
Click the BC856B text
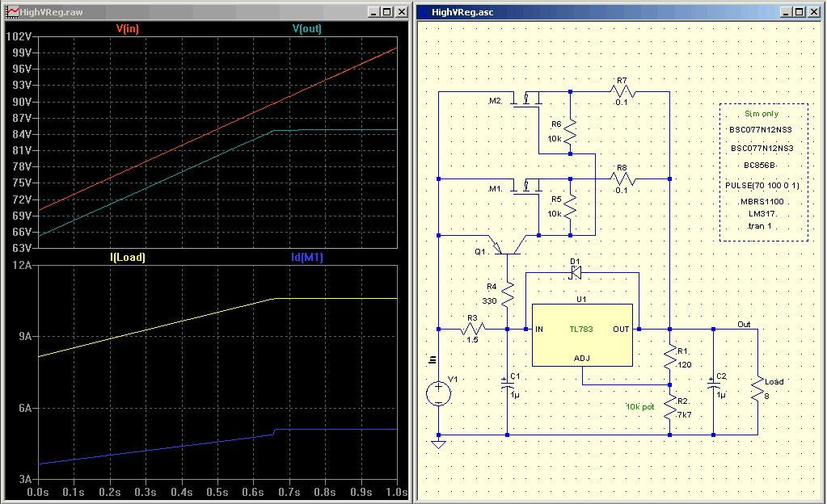click(x=759, y=165)
